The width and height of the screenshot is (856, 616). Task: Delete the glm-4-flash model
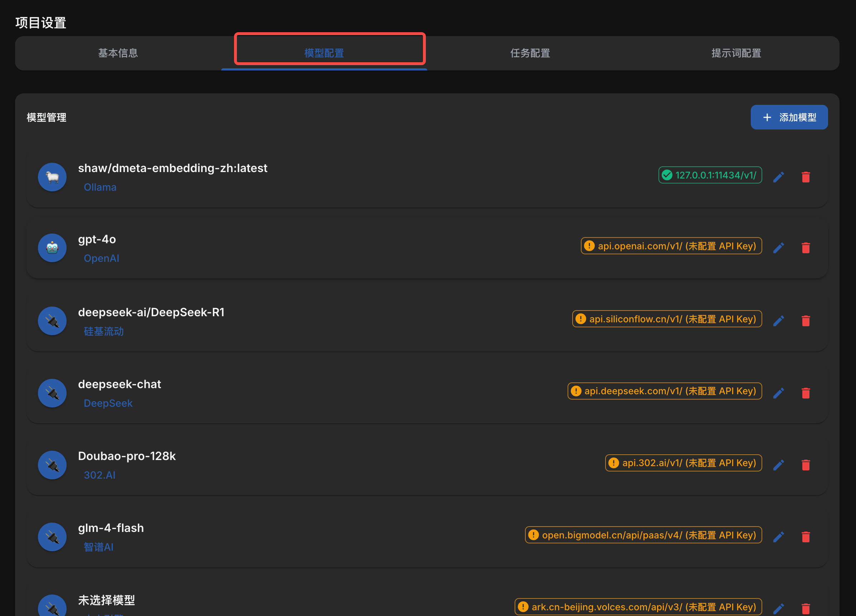pyautogui.click(x=806, y=537)
